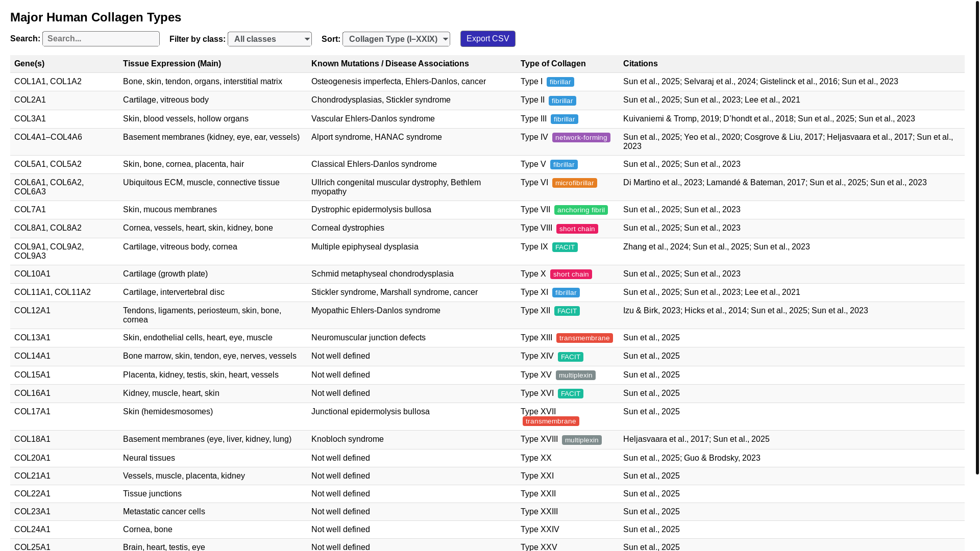Click the Export CSV button
This screenshot has height=551, width=980.
(488, 39)
